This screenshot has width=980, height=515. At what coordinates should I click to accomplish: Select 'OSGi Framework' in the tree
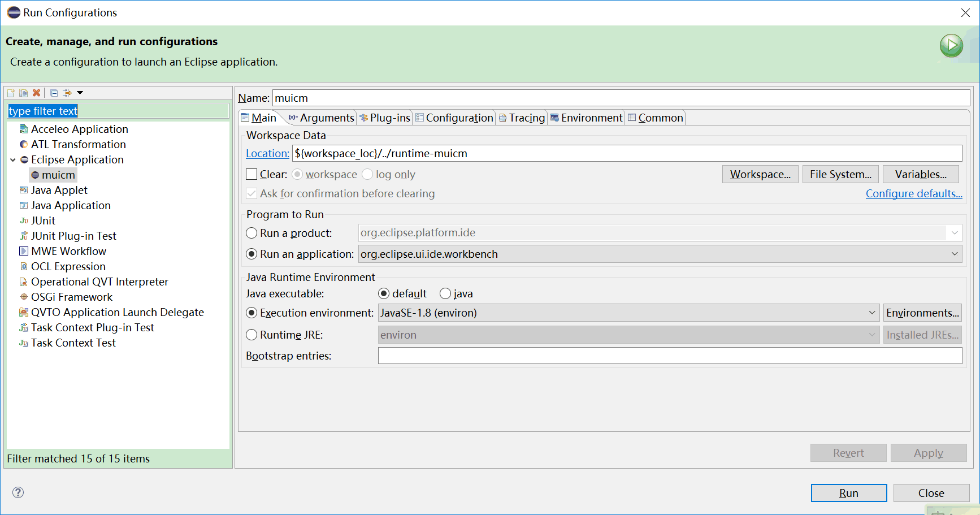[72, 297]
